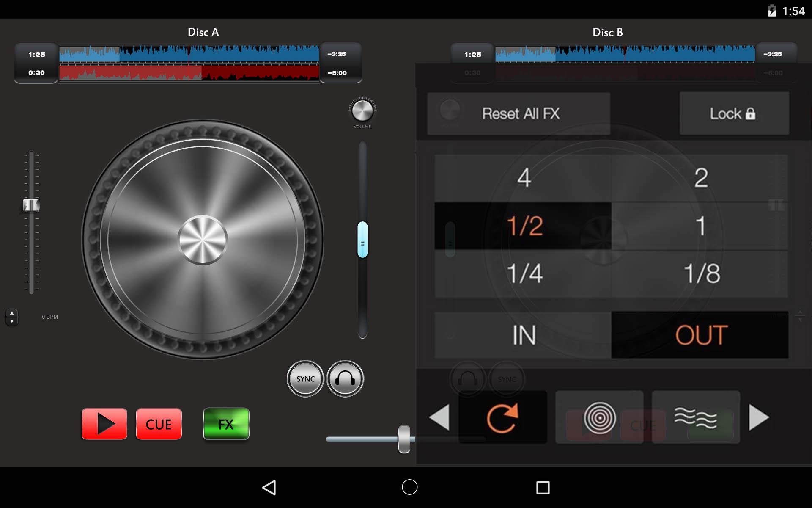Tap the 1:54 clock in status bar
812x508 pixels.
pyautogui.click(x=793, y=11)
